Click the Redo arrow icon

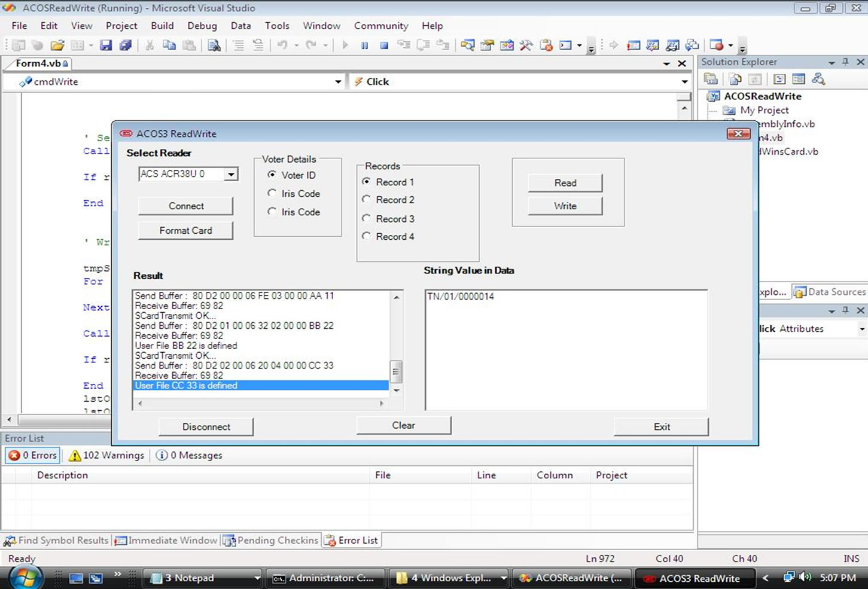tap(311, 45)
